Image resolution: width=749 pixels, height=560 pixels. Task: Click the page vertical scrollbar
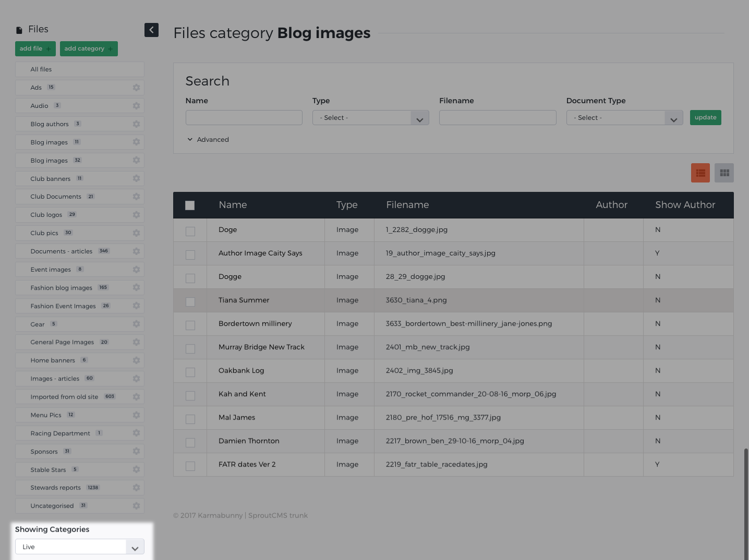pos(746,503)
